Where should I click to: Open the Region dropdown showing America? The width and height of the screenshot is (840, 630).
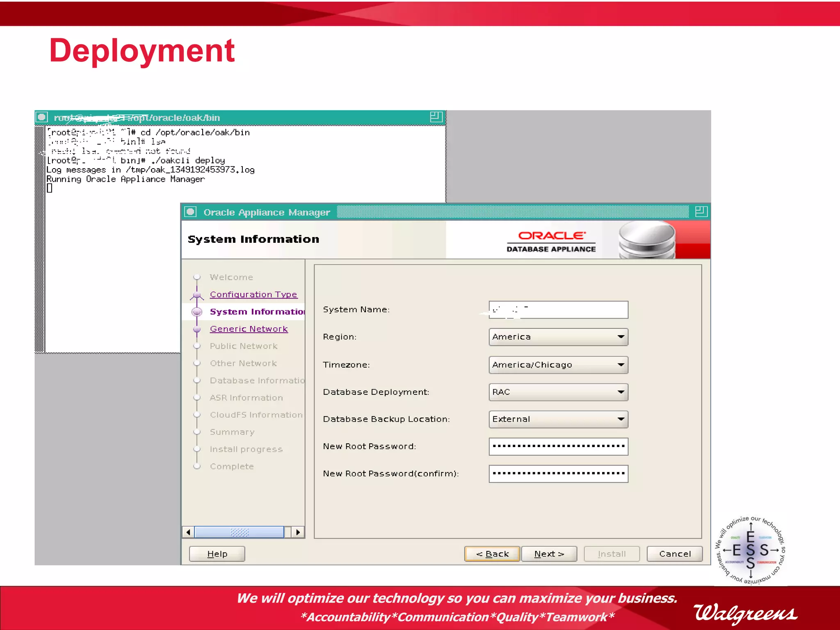(558, 337)
